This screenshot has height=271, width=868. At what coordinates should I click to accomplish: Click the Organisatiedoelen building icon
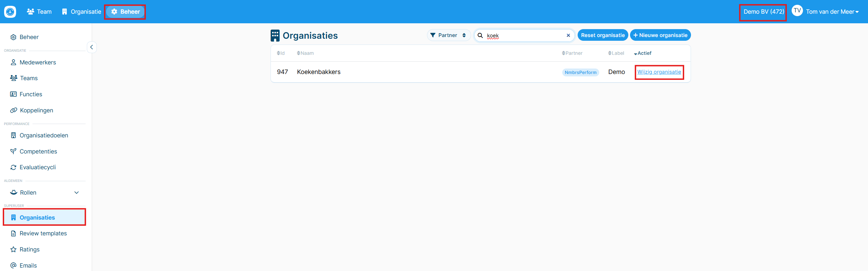pyautogui.click(x=13, y=135)
